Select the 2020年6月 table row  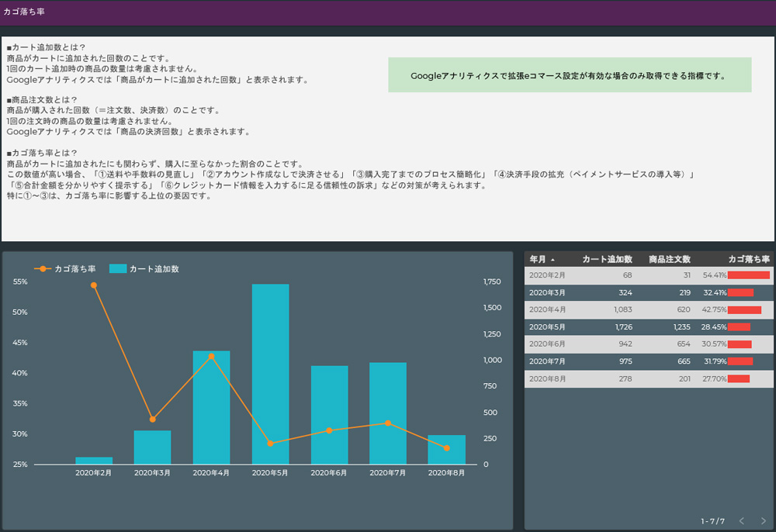[649, 344]
